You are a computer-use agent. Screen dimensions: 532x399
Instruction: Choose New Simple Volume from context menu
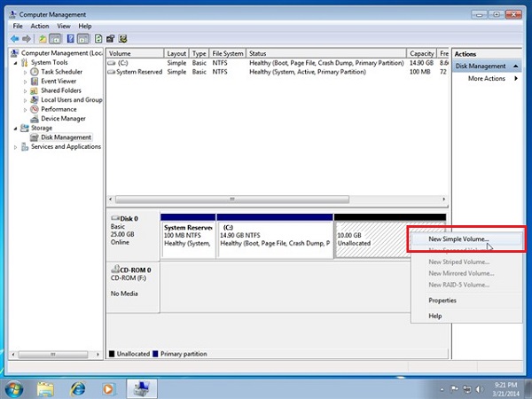tap(458, 239)
